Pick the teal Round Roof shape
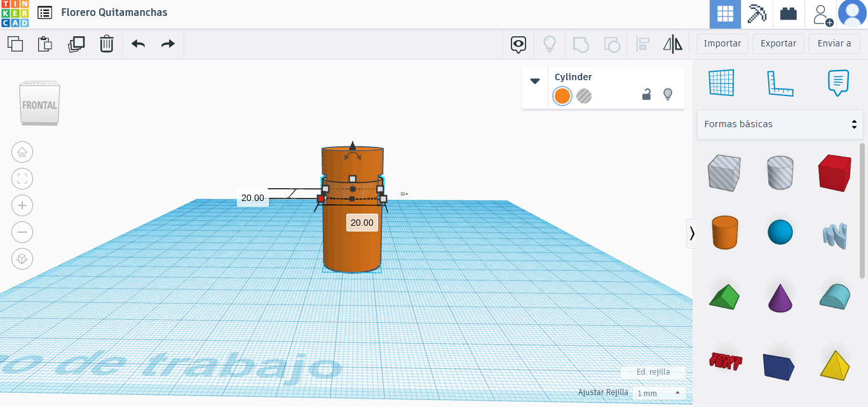 [x=834, y=296]
